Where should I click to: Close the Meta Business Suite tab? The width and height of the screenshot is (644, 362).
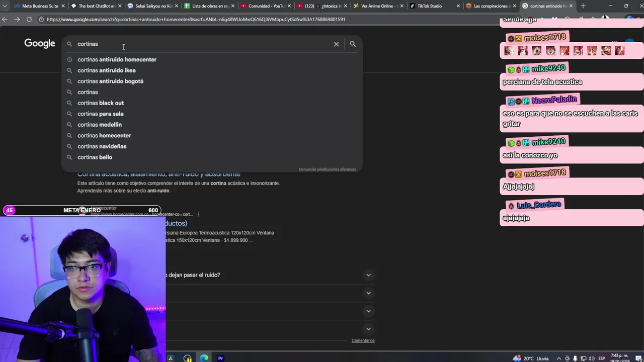tap(63, 6)
